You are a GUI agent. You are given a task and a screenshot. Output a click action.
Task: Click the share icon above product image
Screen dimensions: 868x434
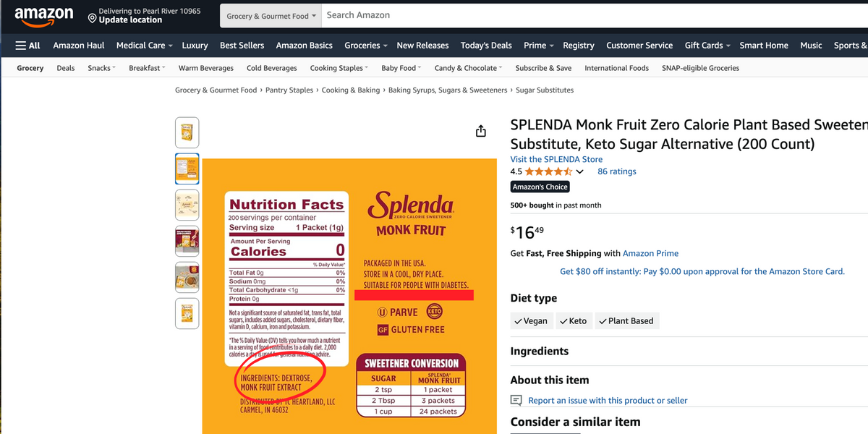pyautogui.click(x=481, y=131)
